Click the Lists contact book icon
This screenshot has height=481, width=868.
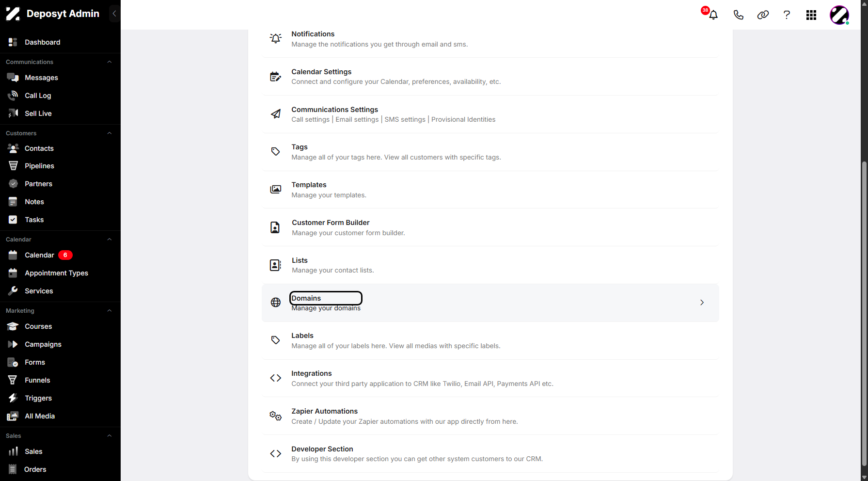click(x=275, y=265)
